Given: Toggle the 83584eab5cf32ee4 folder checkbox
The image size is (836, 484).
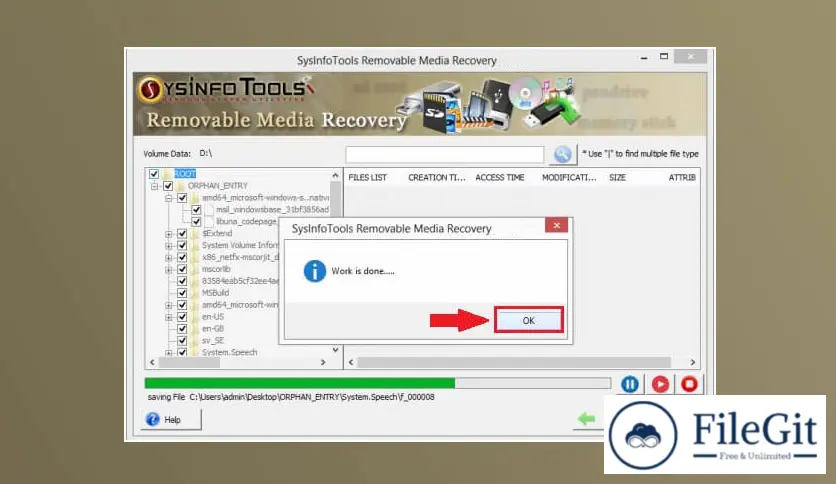Looking at the screenshot, I should click(x=182, y=281).
